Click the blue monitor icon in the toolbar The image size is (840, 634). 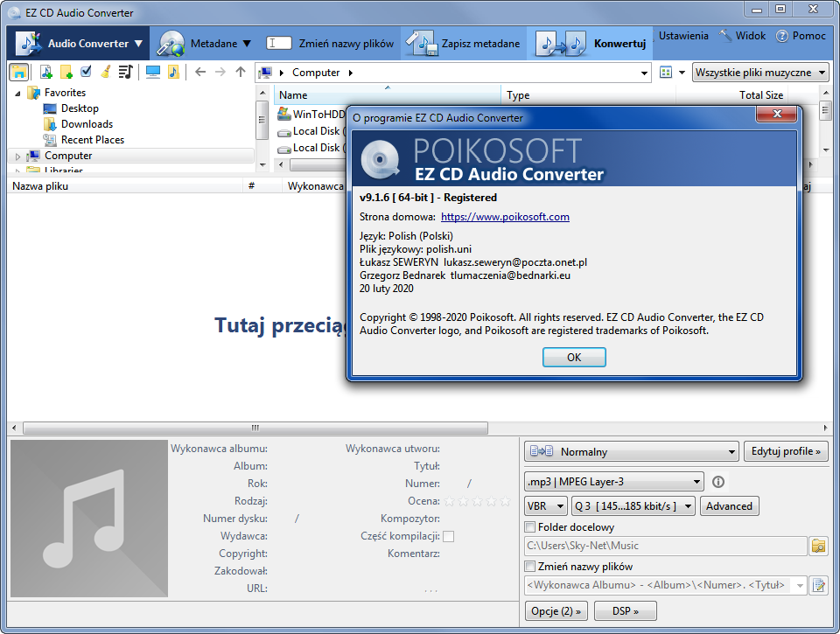click(x=153, y=72)
